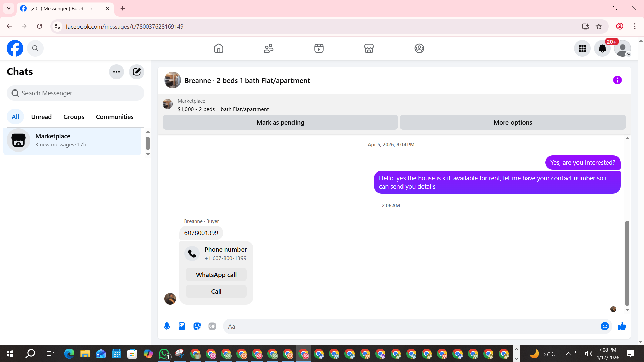Image resolution: width=644 pixels, height=362 pixels.
Task: Click the Mark as pending button
Action: 280,122
